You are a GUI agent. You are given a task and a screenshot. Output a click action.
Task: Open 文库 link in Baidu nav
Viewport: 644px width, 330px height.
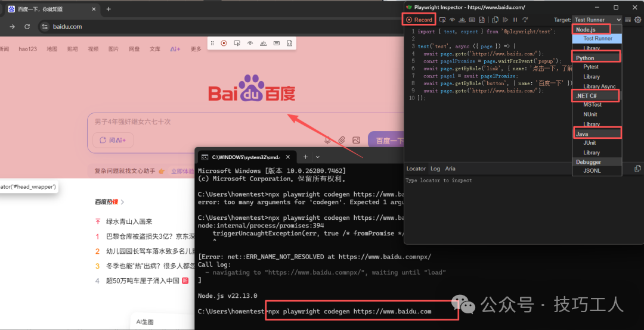(155, 49)
